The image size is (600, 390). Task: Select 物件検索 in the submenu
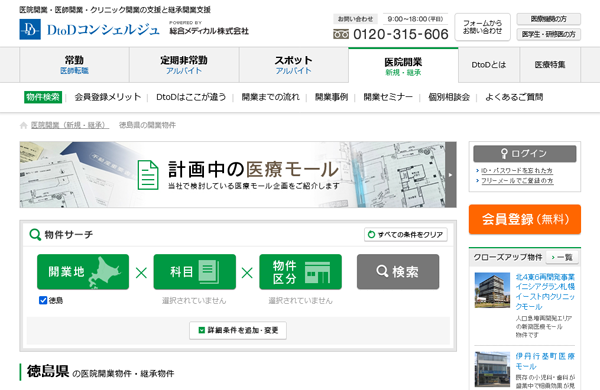(43, 97)
